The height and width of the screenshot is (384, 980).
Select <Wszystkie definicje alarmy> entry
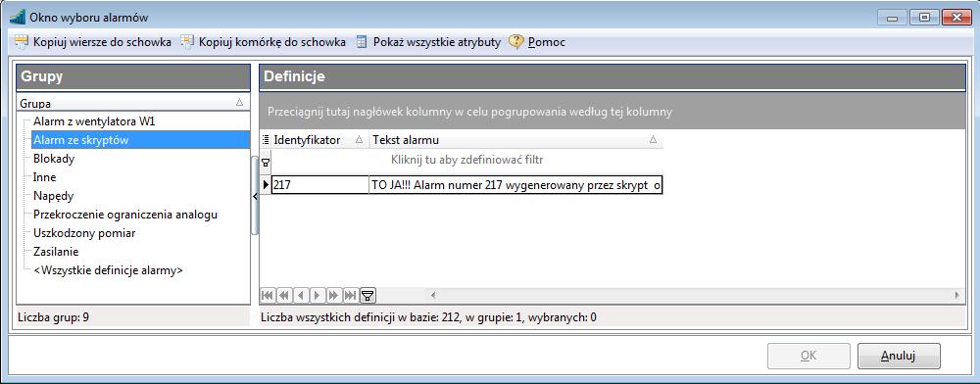108,270
